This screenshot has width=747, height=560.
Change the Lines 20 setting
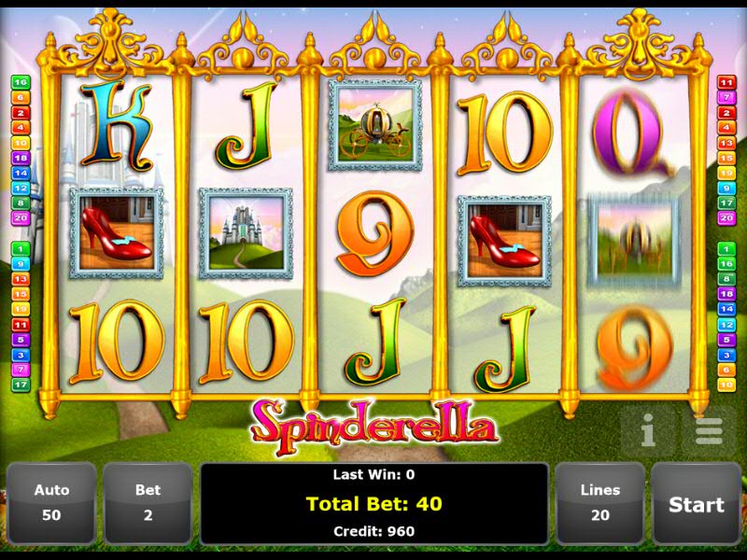(x=600, y=503)
